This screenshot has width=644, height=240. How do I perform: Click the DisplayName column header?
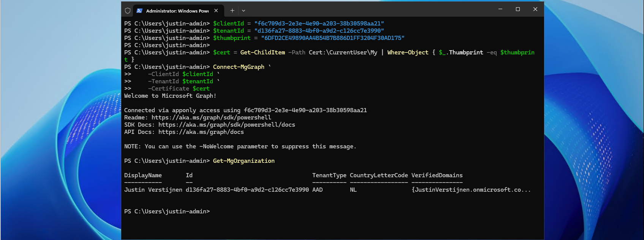pos(143,175)
